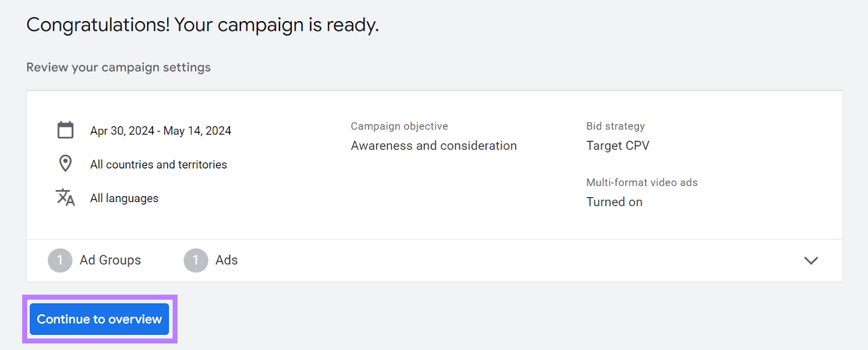Click Continue to overview
This screenshot has height=350, width=868.
tap(99, 319)
